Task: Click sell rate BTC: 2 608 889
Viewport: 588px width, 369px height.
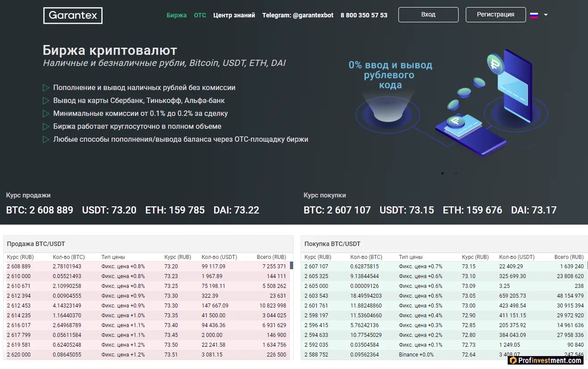Action: (x=40, y=210)
